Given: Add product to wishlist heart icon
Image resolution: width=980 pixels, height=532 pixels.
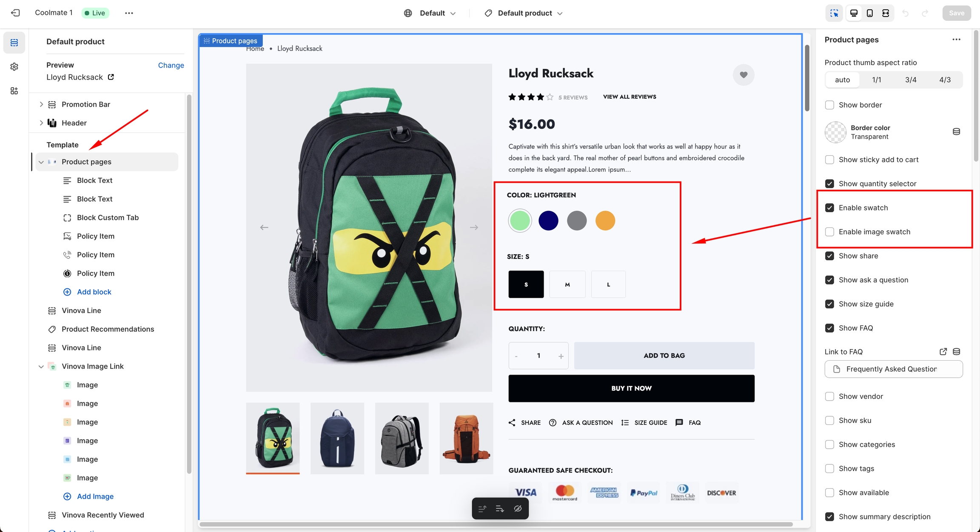Looking at the screenshot, I should (x=743, y=75).
